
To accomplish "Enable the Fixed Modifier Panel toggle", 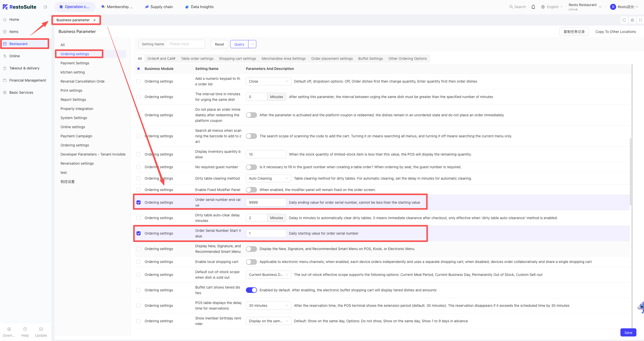I will (251, 190).
